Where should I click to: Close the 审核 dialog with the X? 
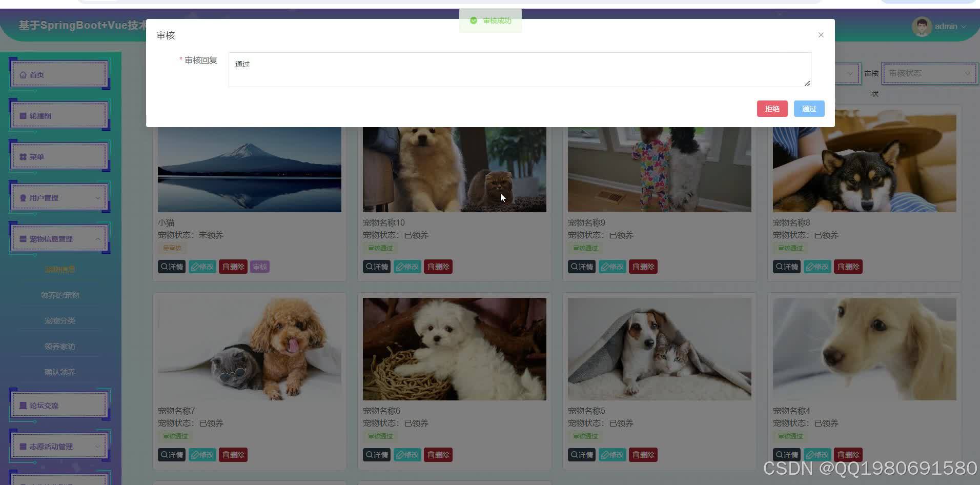[x=821, y=35]
